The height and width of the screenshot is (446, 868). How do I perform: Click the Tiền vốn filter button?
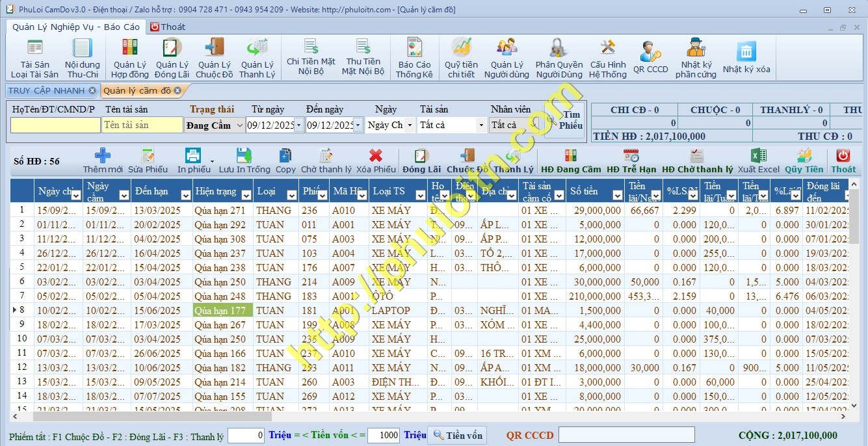click(x=458, y=435)
